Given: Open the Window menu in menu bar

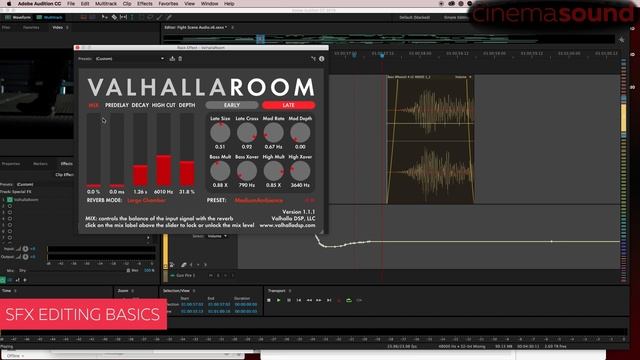Looking at the screenshot, I should [x=209, y=4].
